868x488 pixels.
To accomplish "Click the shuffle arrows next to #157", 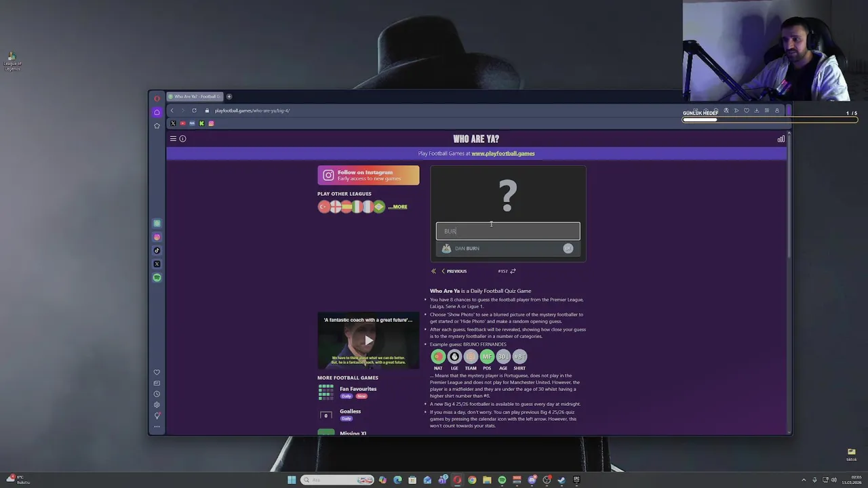I will coord(513,271).
